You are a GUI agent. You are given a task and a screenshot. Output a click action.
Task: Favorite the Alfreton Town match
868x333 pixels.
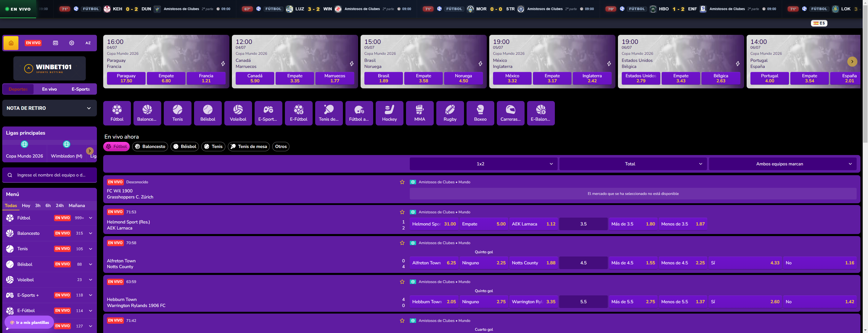click(402, 243)
